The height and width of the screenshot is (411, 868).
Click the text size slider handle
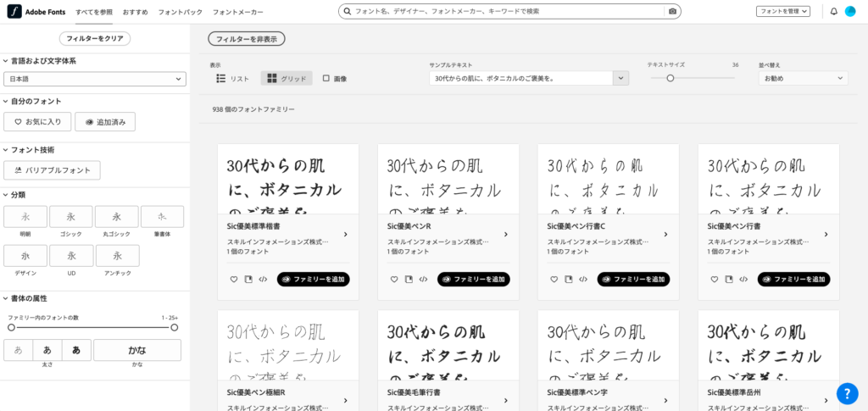click(x=670, y=78)
